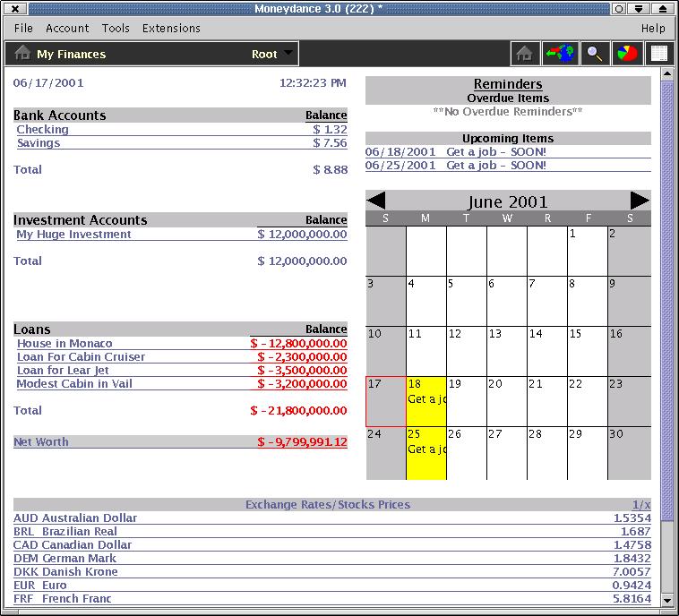Click the My Huge Investment account link

pos(73,235)
